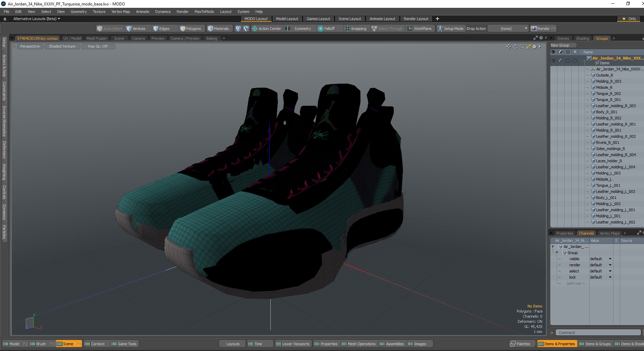Click the Center selection mode cube icon
644x351 pixels.
coord(246,29)
